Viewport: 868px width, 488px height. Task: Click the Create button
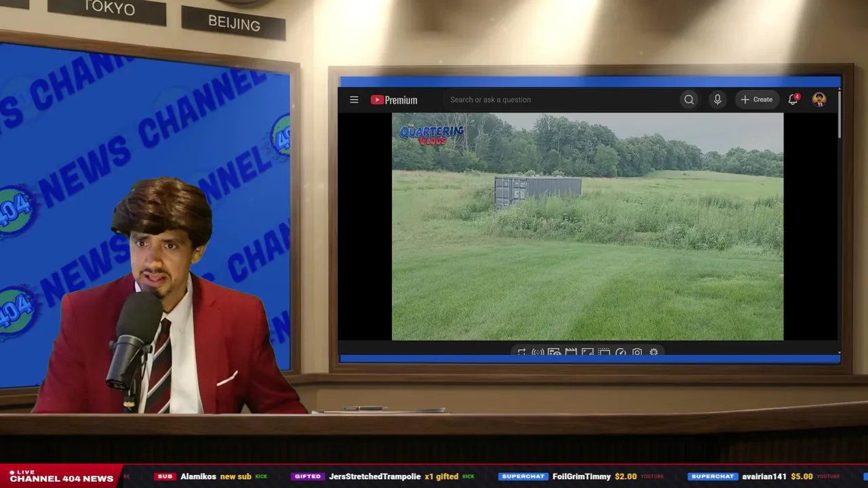757,100
